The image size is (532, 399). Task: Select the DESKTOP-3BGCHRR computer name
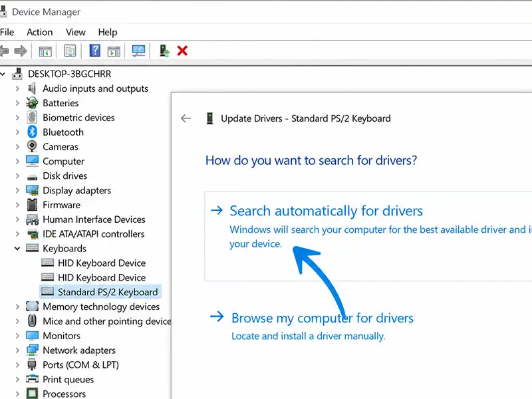[x=70, y=74]
